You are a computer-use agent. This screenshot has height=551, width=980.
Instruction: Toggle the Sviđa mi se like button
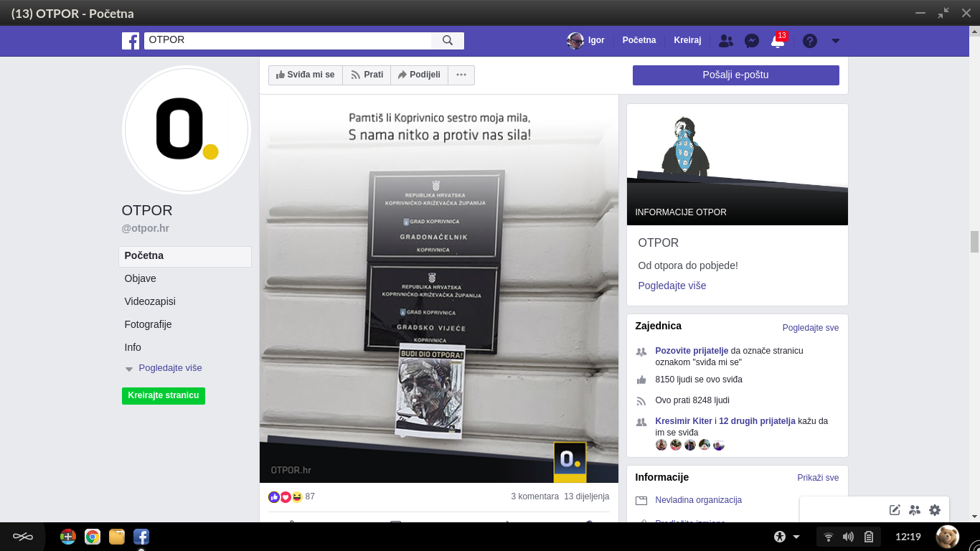click(306, 75)
